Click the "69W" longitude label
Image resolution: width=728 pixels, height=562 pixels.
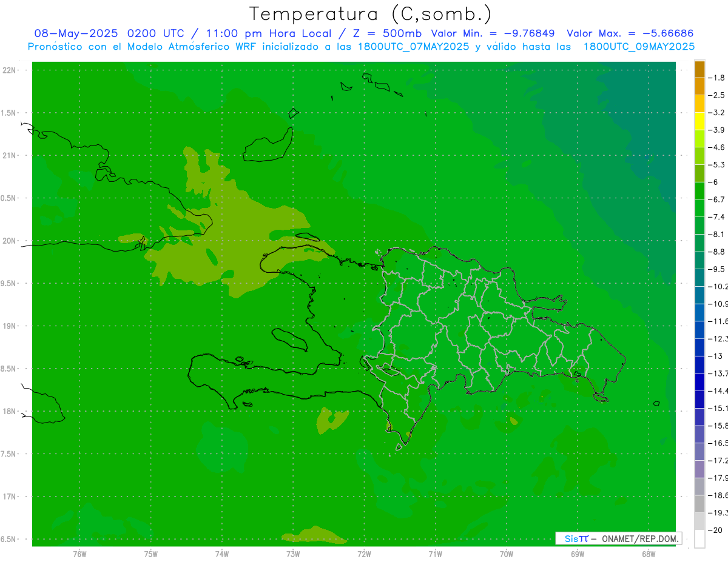578,554
